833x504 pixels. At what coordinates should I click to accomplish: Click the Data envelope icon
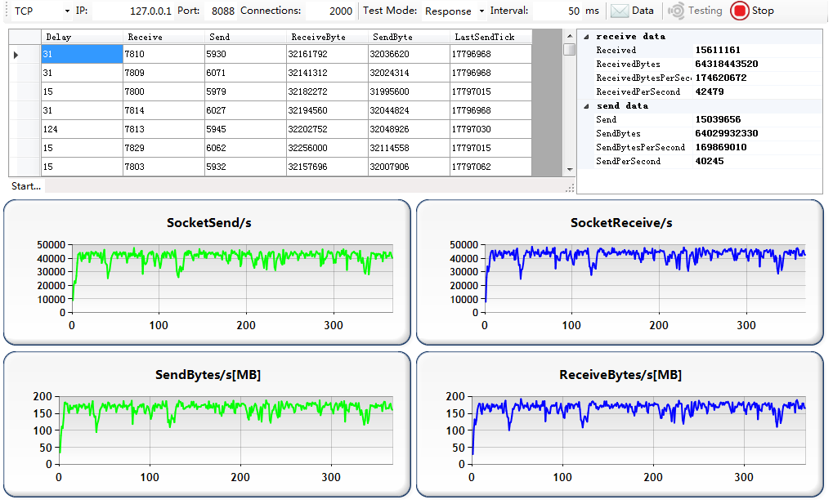(x=620, y=11)
